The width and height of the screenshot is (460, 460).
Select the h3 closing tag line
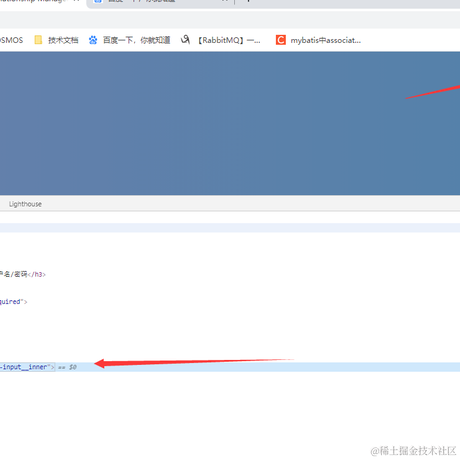click(23, 274)
